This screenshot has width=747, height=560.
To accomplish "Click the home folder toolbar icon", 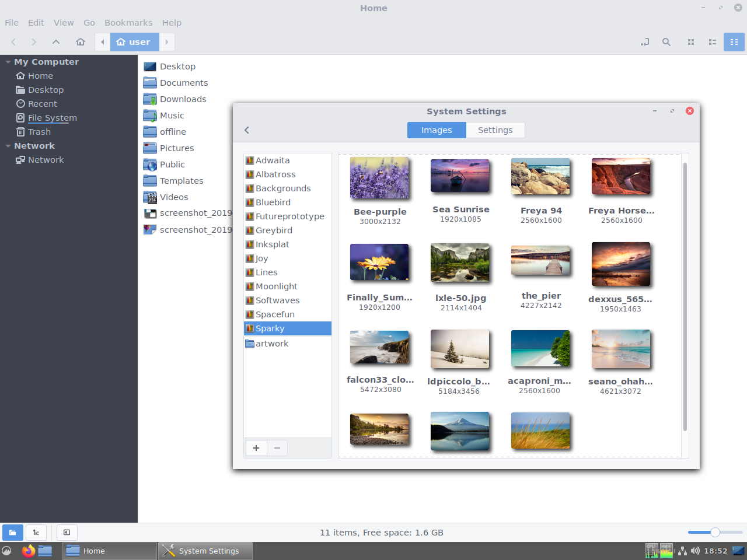I will [81, 42].
